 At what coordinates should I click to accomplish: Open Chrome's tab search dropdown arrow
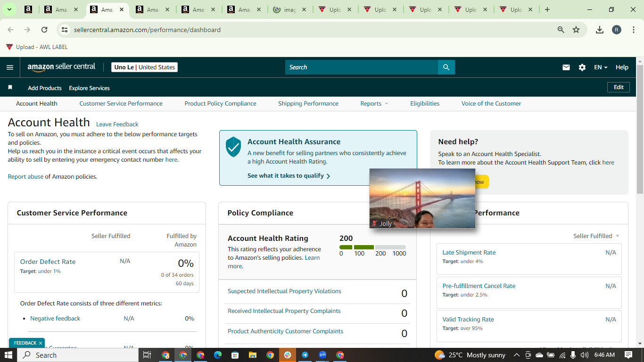click(x=9, y=9)
